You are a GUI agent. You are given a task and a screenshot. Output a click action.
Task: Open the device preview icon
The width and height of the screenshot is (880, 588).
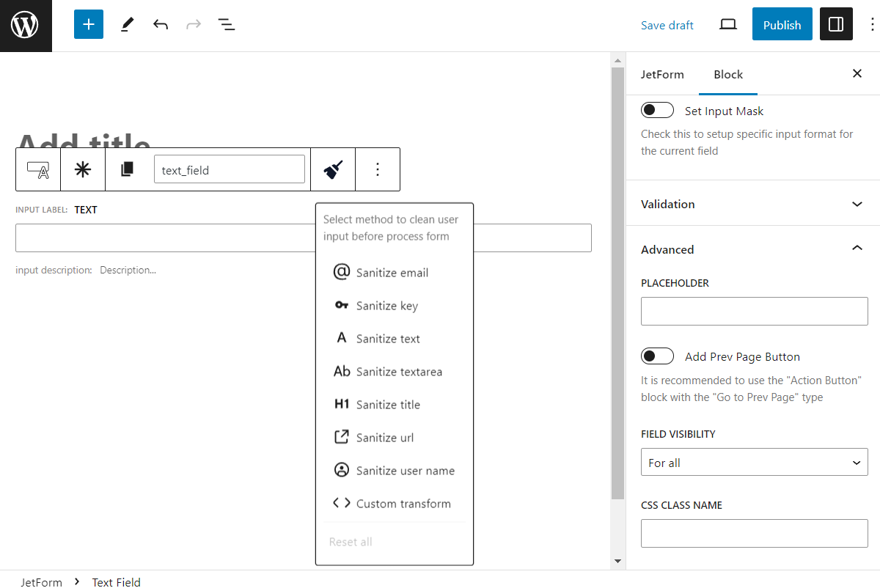727,24
